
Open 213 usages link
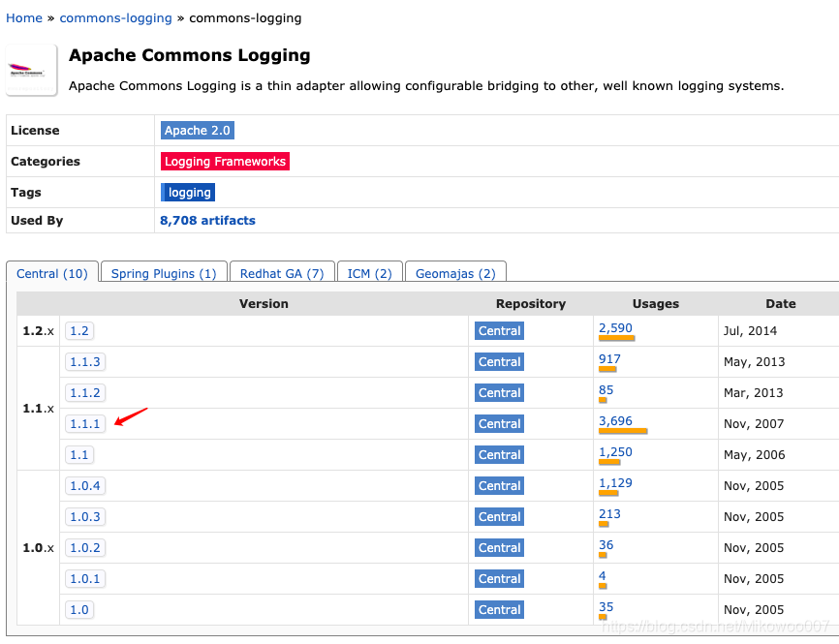coord(609,514)
